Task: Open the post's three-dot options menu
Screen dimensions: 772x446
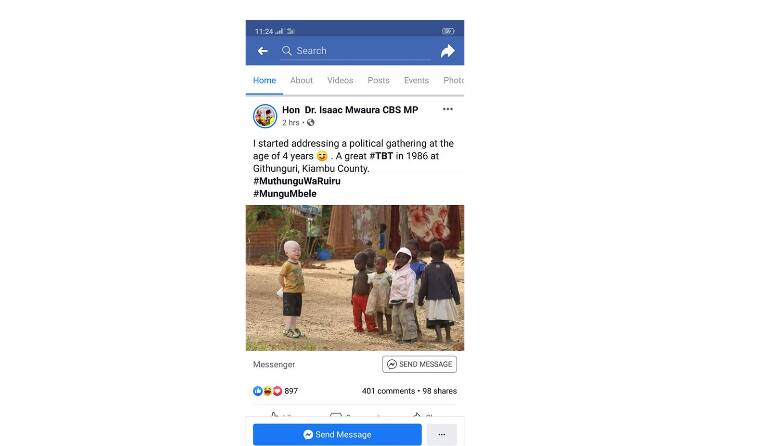Action: (x=448, y=109)
